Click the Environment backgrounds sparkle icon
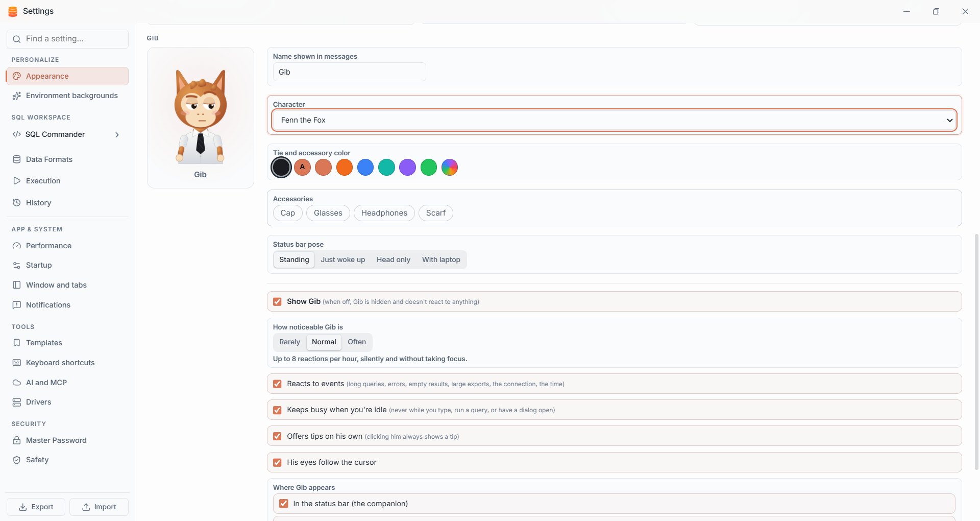Screen dimensions: 980x521 click(17, 96)
